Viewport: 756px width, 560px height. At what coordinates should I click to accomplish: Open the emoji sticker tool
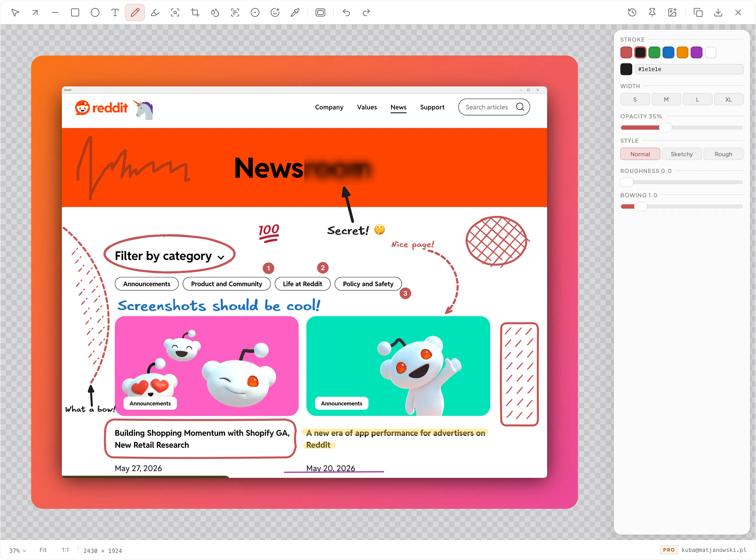[x=275, y=12]
